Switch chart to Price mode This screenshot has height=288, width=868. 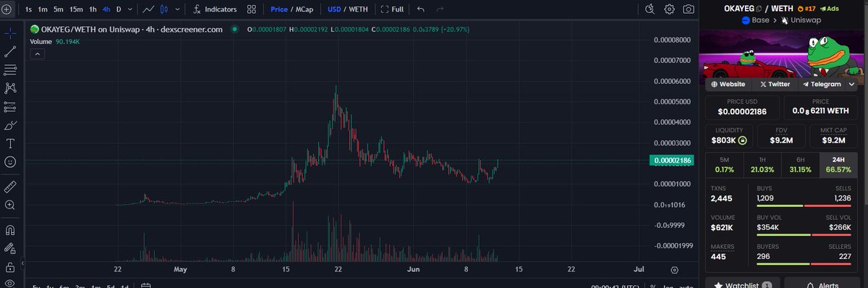pos(278,9)
